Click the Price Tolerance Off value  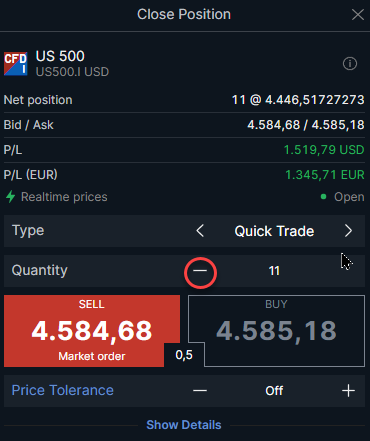point(274,390)
